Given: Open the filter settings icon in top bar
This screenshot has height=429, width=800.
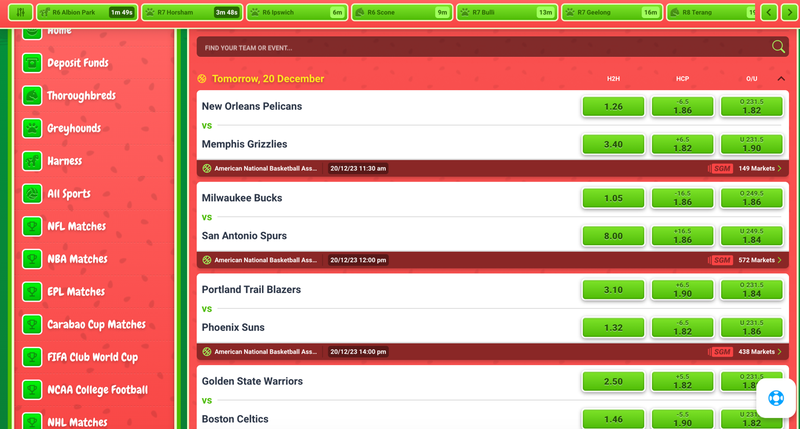Looking at the screenshot, I should click(20, 12).
